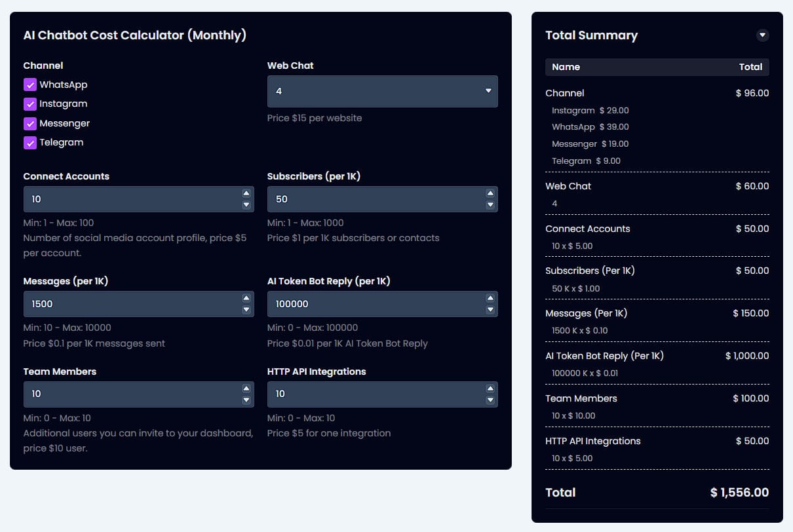Click the 100000 K x $ 0.01 detail
This screenshot has width=793, height=532.
pos(585,373)
